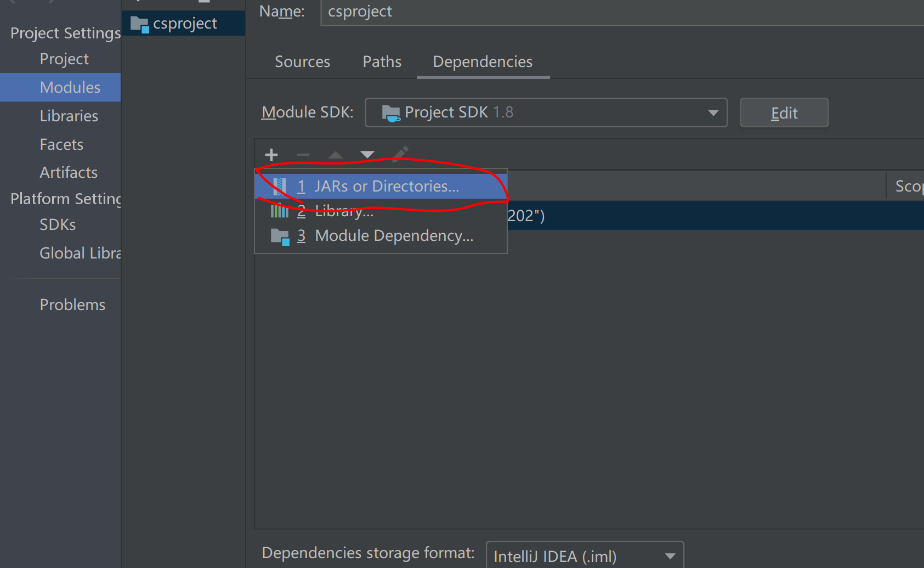This screenshot has width=924, height=568.
Task: Open the Problems section
Action: (x=72, y=305)
